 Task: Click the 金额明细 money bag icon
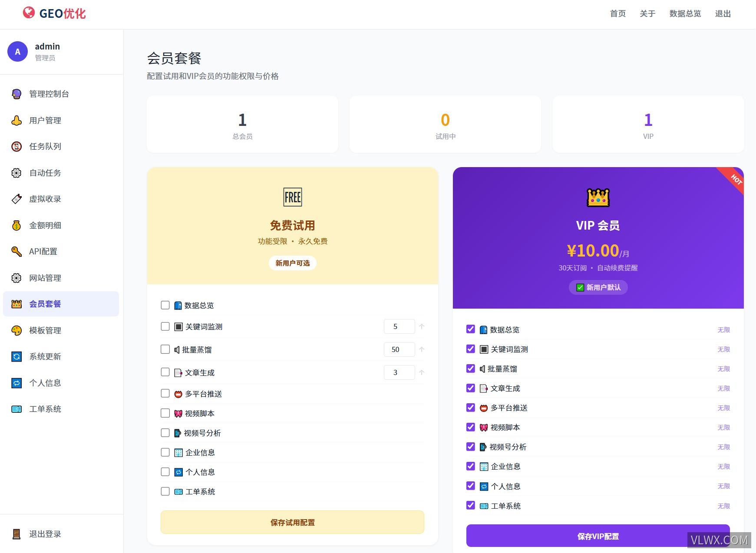[17, 225]
